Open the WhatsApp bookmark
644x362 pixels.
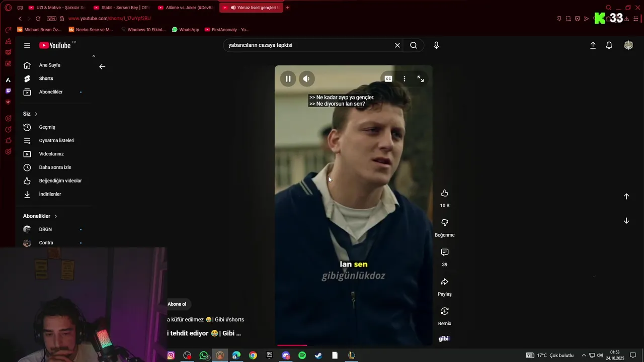coord(186,30)
